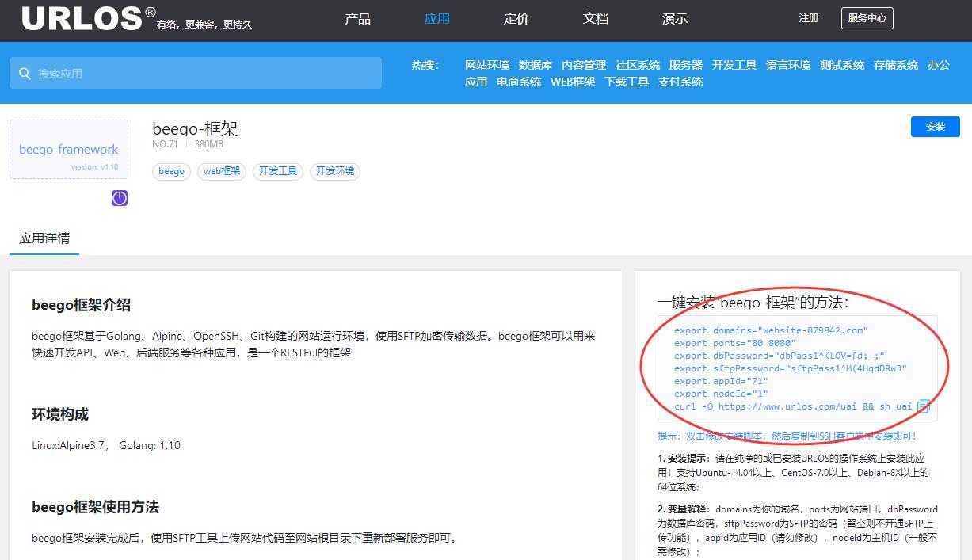Click the beego框架使用方法 heading
Viewport: 972px width, 560px height.
coord(95,507)
